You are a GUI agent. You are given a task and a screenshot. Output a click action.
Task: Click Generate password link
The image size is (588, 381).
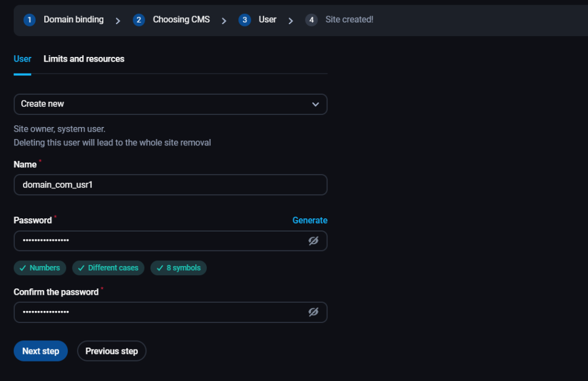310,220
